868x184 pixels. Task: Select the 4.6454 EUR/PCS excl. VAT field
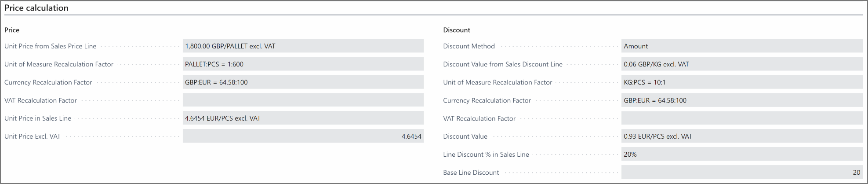303,118
